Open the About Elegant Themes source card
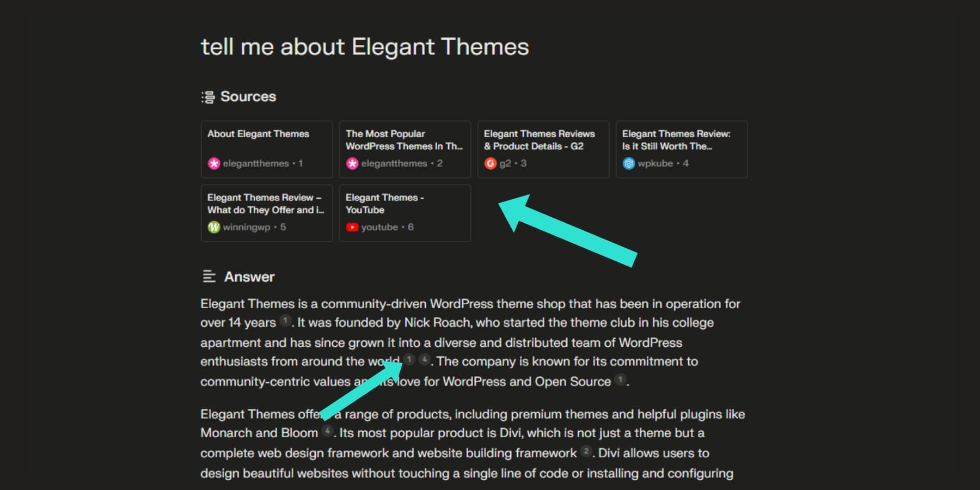This screenshot has height=490, width=980. (266, 149)
